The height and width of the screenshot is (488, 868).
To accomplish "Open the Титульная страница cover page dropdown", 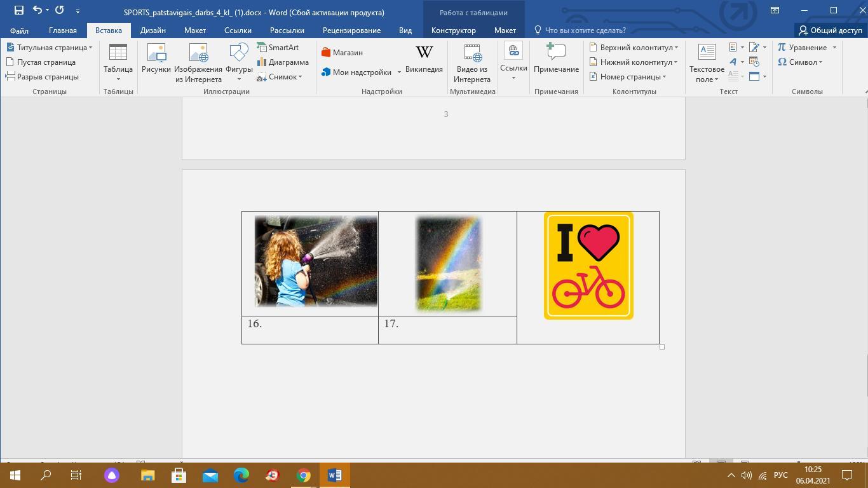I will (x=50, y=48).
